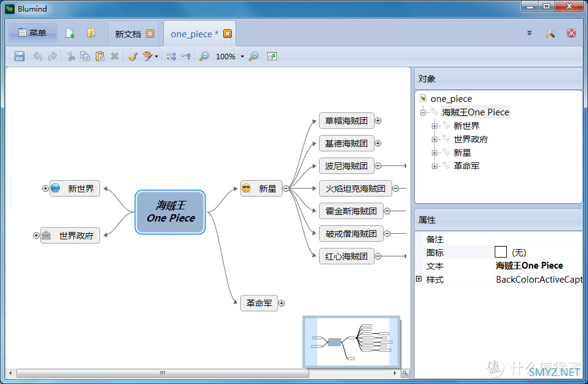Select the 新星 topic node
588x384 pixels.
(x=261, y=189)
